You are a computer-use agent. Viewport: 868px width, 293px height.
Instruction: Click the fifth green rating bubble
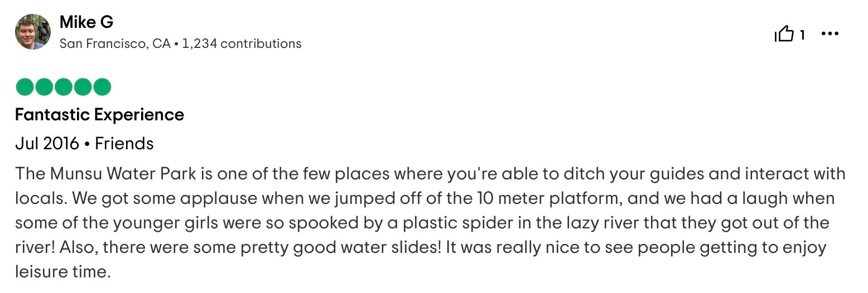tap(102, 87)
